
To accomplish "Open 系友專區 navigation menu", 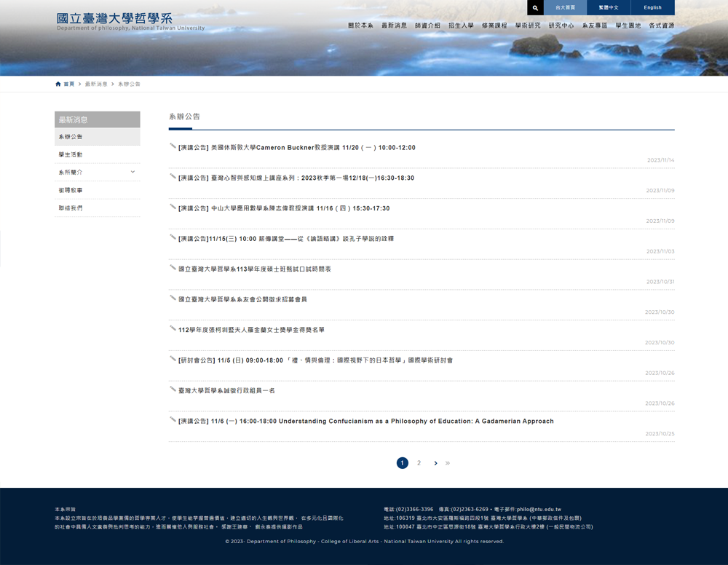I will coord(595,25).
